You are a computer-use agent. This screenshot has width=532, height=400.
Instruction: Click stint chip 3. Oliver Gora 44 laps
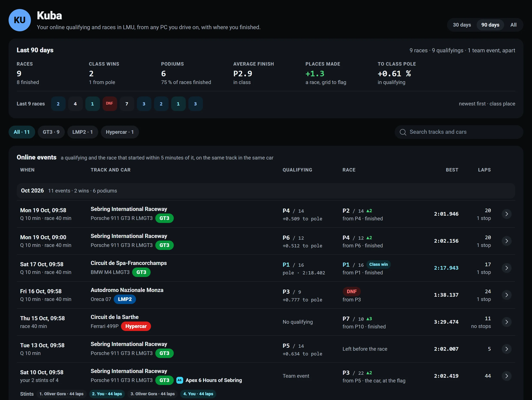point(153,394)
